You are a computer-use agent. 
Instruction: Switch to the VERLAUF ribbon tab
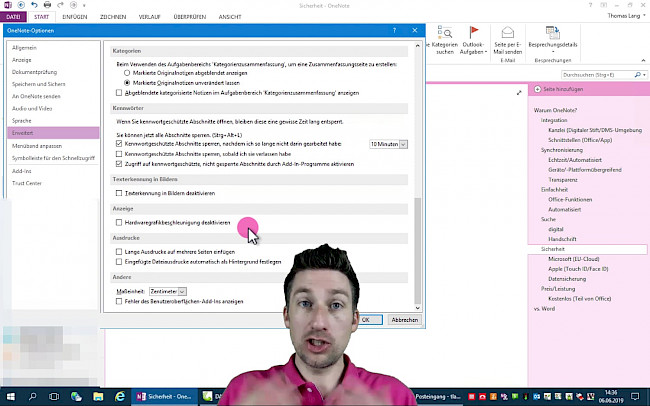(x=149, y=17)
